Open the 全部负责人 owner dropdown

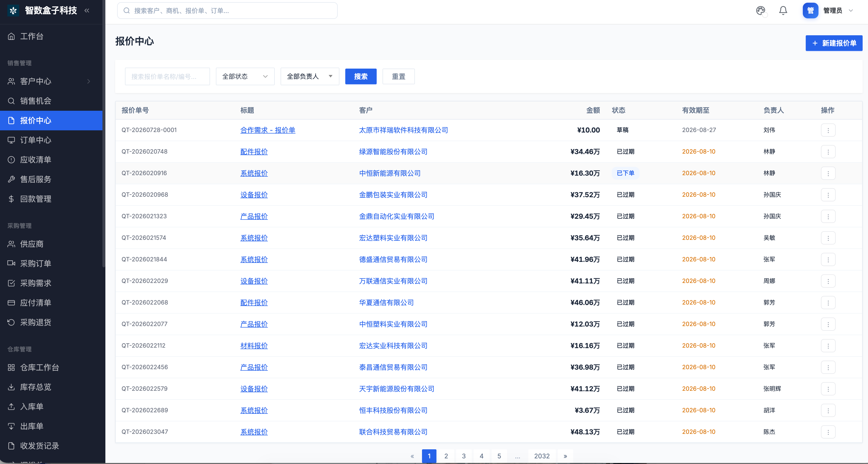(310, 76)
